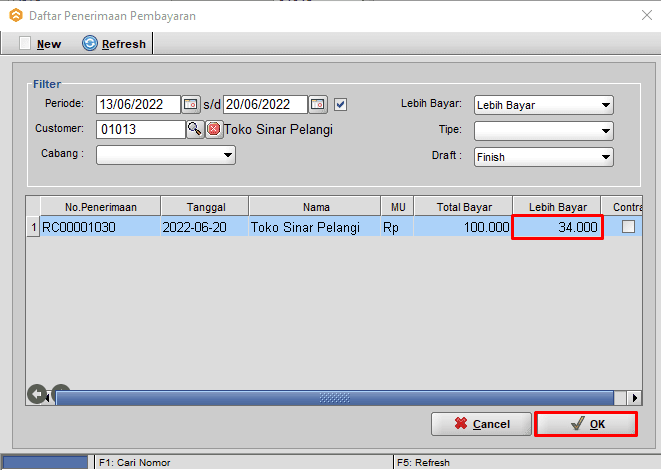
Task: Click the Total Bayar value 100.000
Action: click(463, 227)
